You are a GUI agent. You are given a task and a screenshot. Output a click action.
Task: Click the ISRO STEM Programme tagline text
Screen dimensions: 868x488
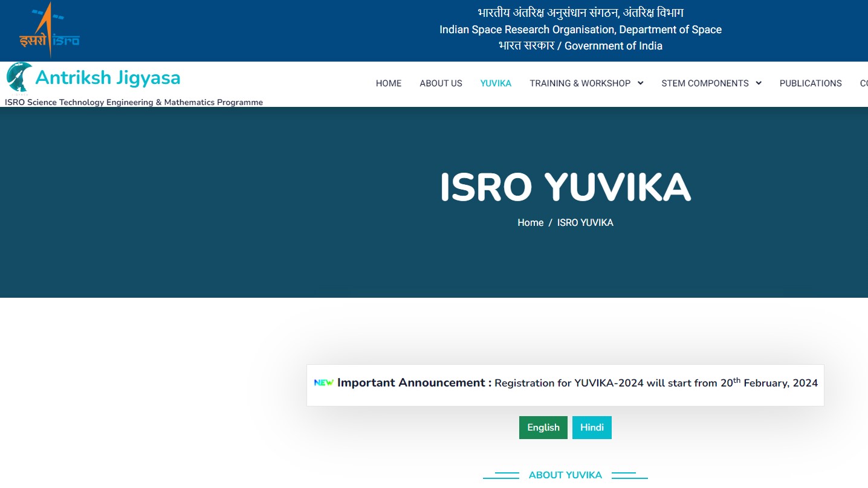point(134,102)
